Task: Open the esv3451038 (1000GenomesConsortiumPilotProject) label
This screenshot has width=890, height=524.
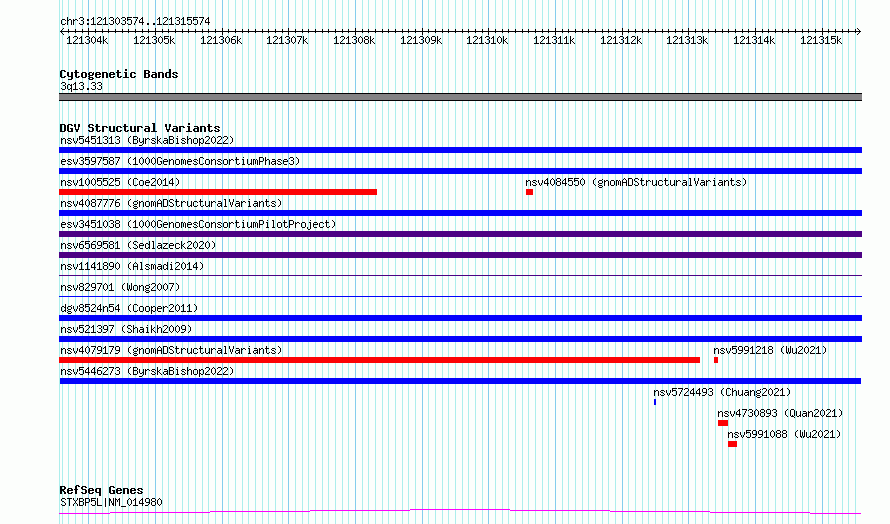Action: (198, 224)
